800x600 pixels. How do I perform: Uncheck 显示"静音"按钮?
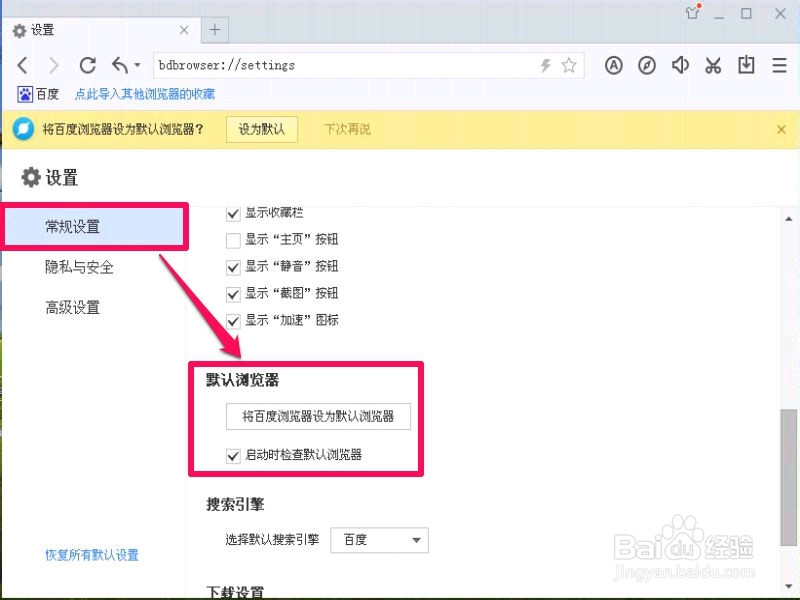click(x=232, y=267)
